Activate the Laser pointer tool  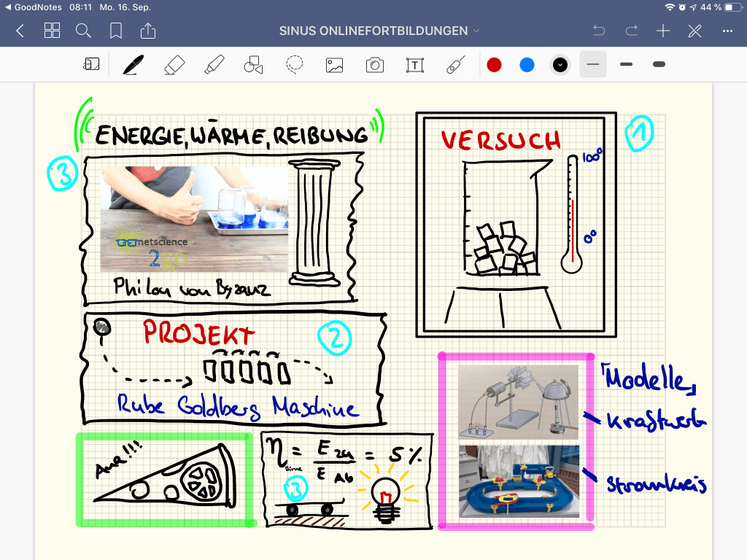[x=454, y=65]
